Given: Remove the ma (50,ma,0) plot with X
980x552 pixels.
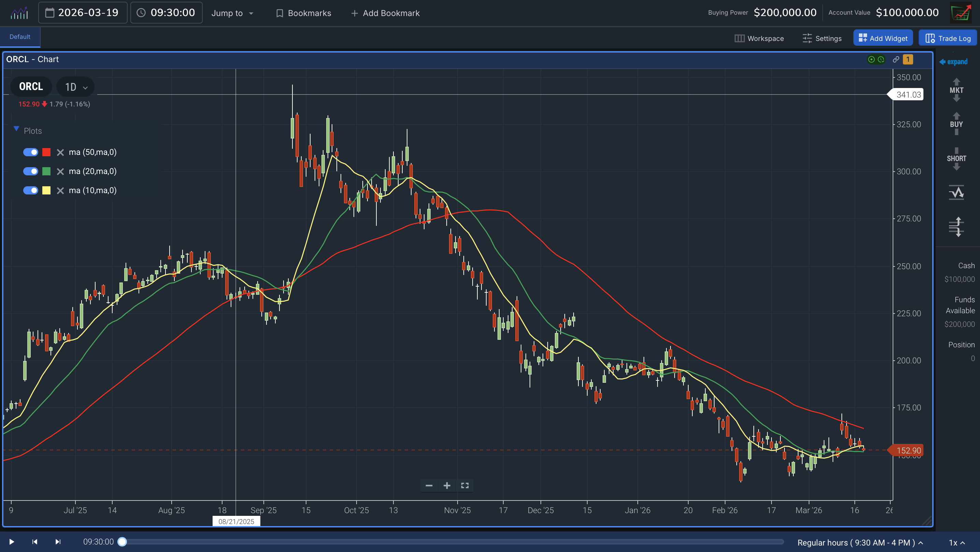Looking at the screenshot, I should [60, 152].
